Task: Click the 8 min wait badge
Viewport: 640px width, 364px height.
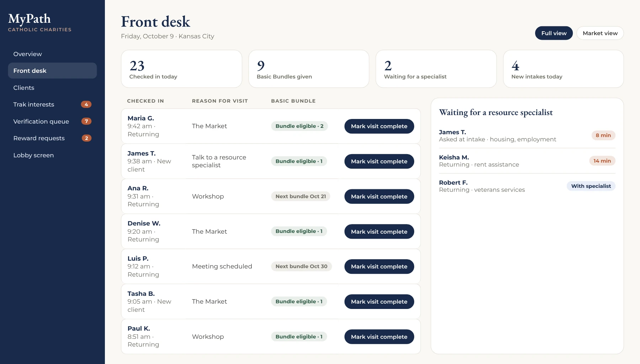Action: pyautogui.click(x=603, y=135)
